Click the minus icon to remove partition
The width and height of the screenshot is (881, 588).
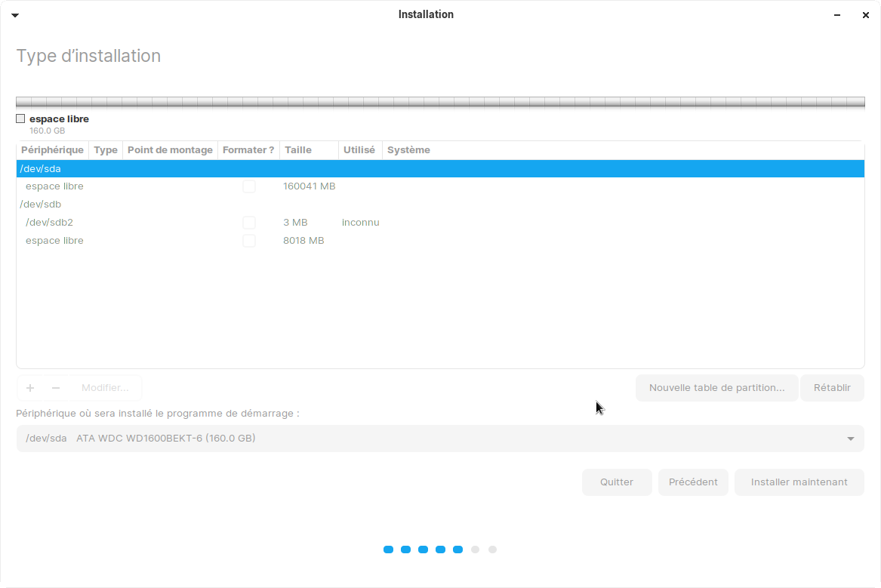coord(55,388)
